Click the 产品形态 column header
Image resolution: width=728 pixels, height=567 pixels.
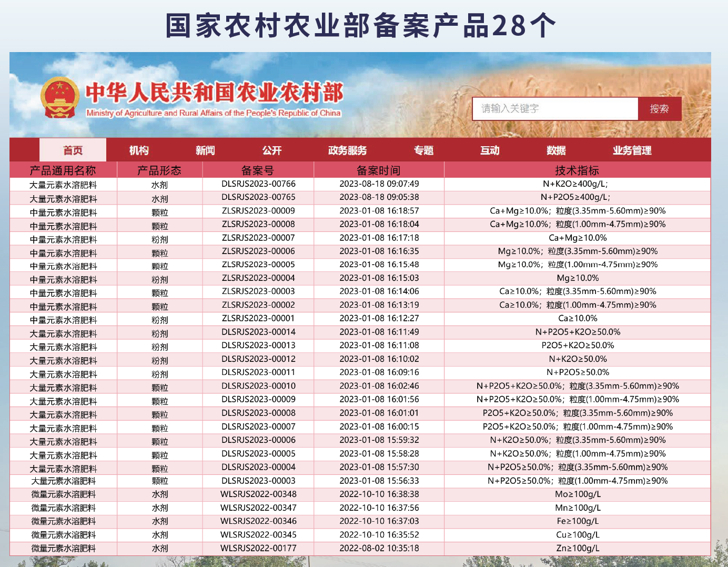tap(159, 170)
